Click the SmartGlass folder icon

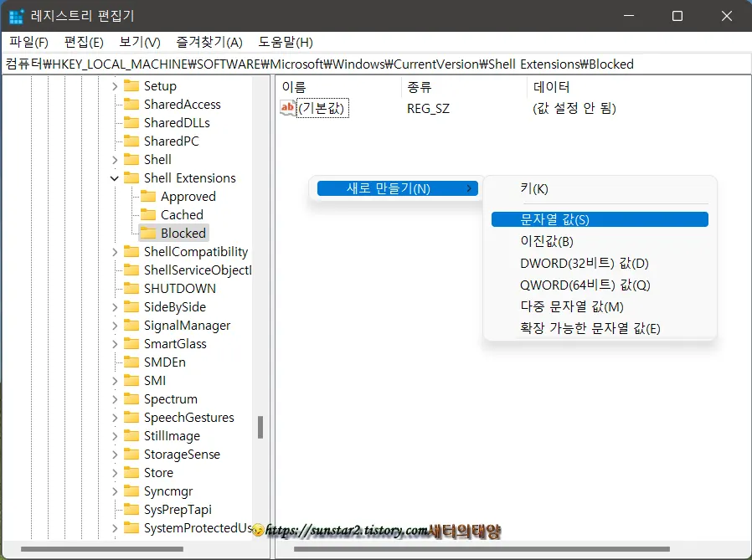[131, 343]
